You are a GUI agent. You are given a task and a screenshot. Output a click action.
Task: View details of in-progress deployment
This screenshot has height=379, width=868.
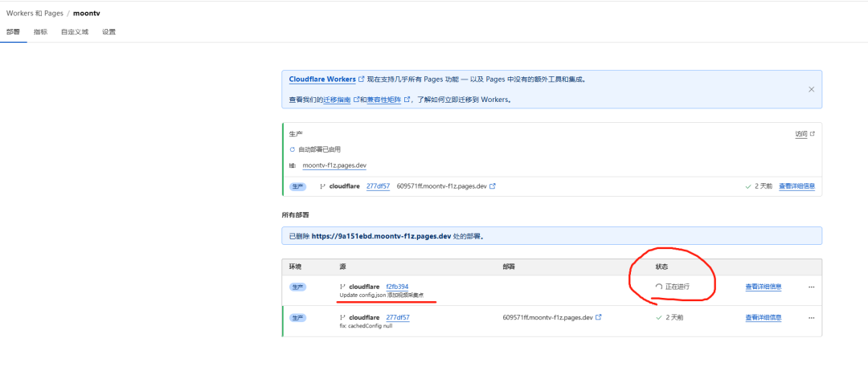point(763,287)
